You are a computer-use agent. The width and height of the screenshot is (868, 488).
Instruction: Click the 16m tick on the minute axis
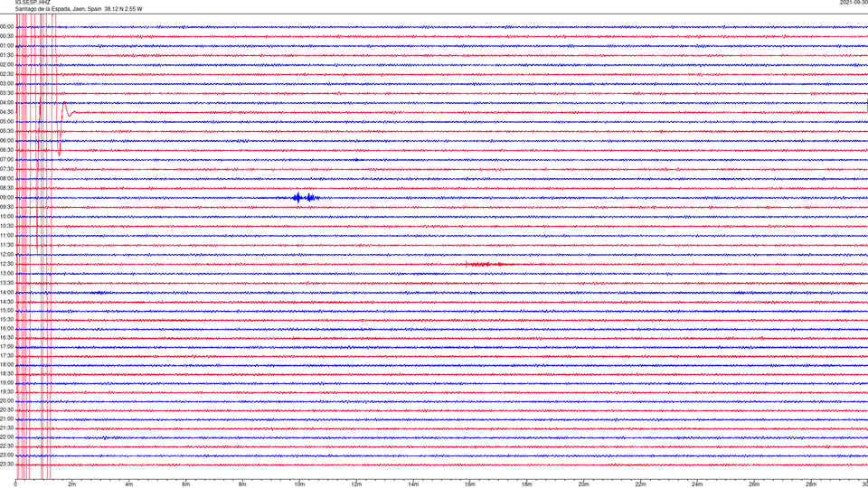(470, 484)
